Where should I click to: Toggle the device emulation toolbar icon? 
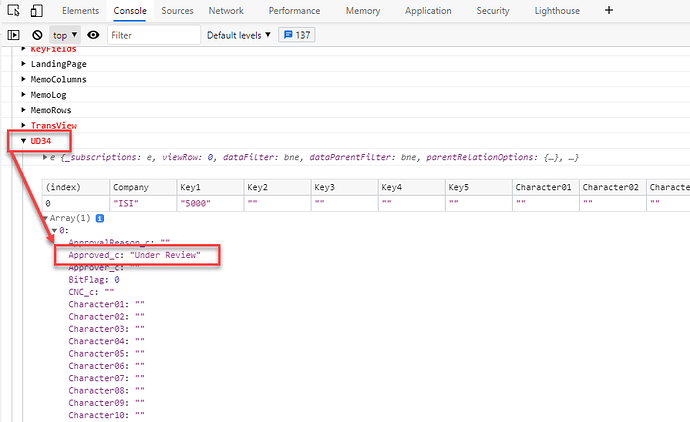coord(36,11)
